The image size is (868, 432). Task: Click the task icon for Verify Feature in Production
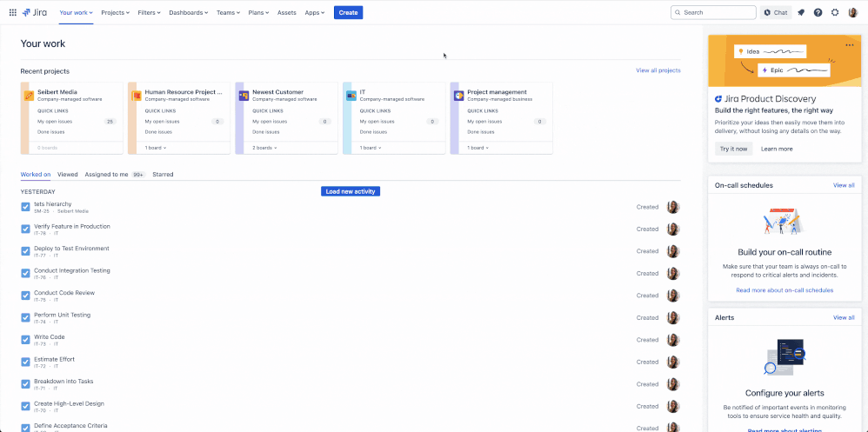point(25,229)
